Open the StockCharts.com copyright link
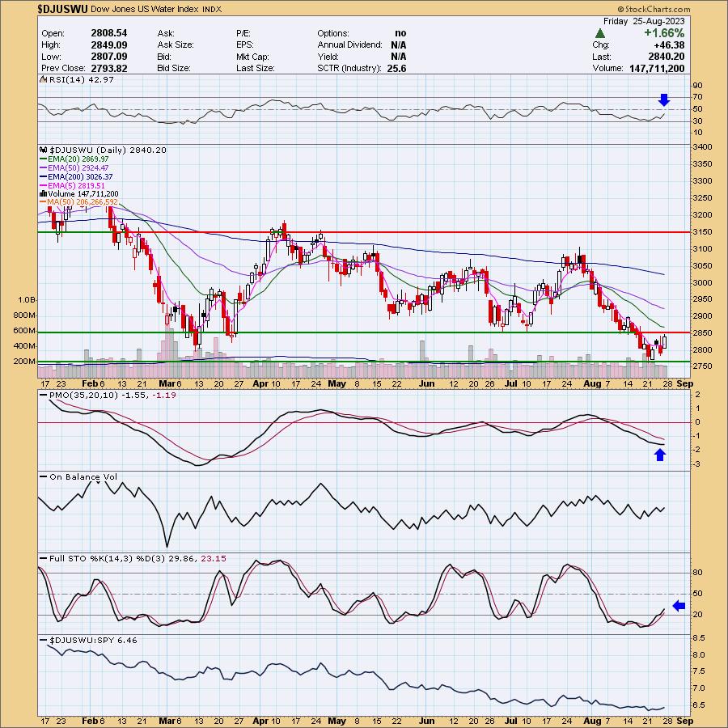Screen dimensions: 728x728 coord(654,9)
